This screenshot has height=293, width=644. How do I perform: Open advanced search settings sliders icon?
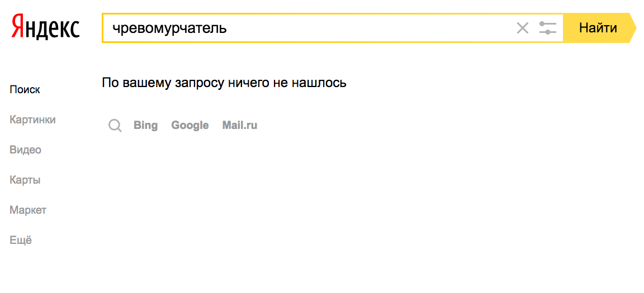tap(548, 28)
